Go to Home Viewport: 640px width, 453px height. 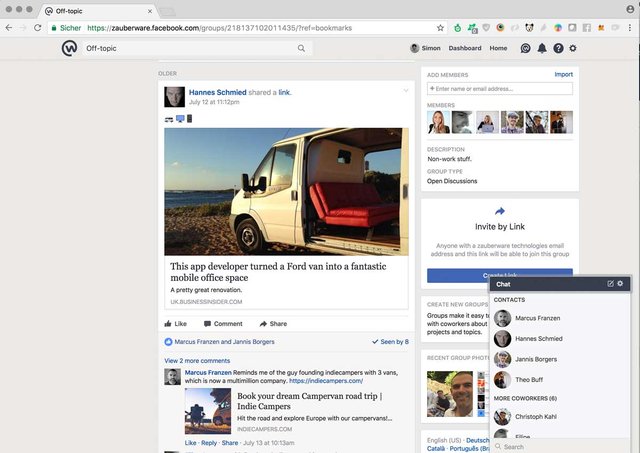pyautogui.click(x=498, y=48)
